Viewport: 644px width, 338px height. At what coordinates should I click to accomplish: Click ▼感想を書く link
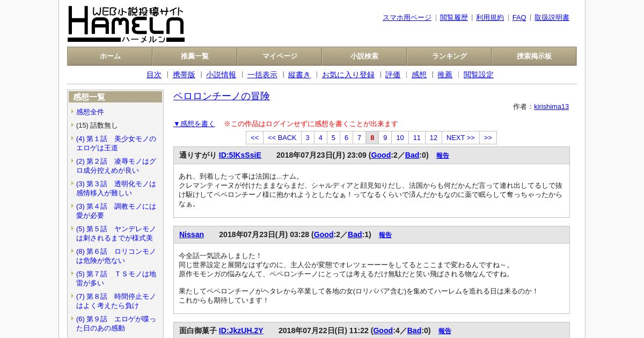point(194,124)
